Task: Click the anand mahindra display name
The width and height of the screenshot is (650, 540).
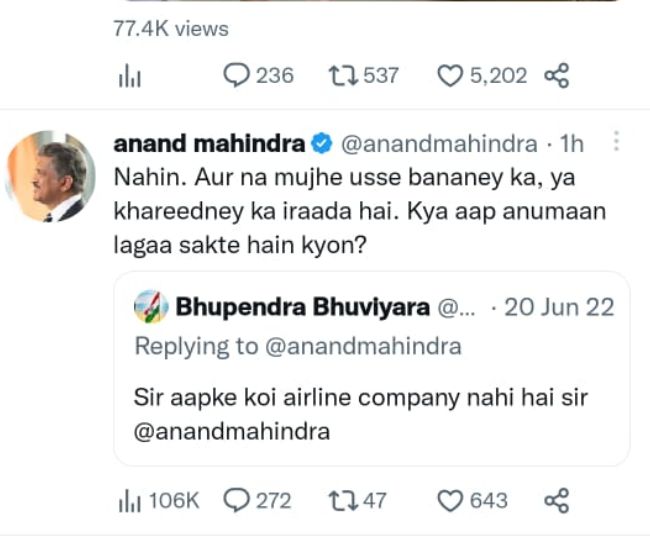Action: 209,144
